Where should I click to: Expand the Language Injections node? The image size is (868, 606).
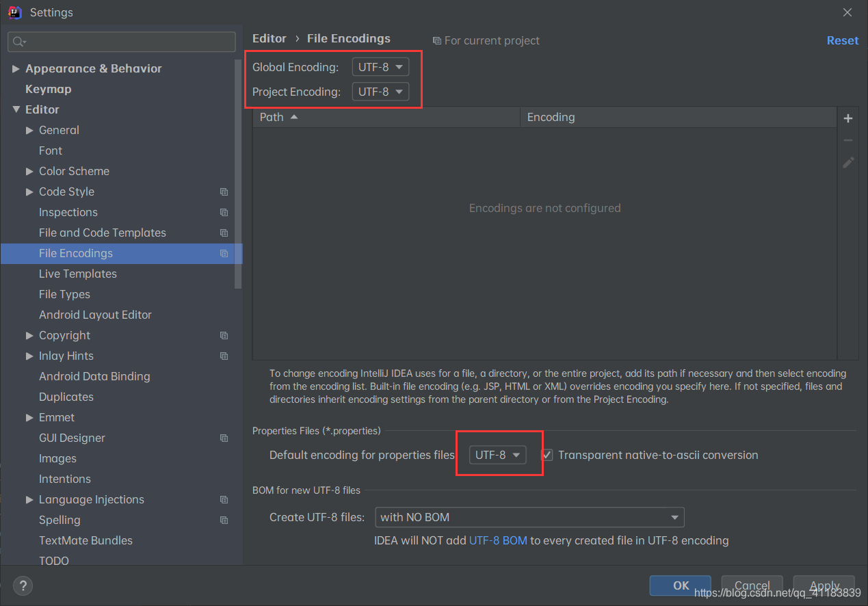coord(29,500)
